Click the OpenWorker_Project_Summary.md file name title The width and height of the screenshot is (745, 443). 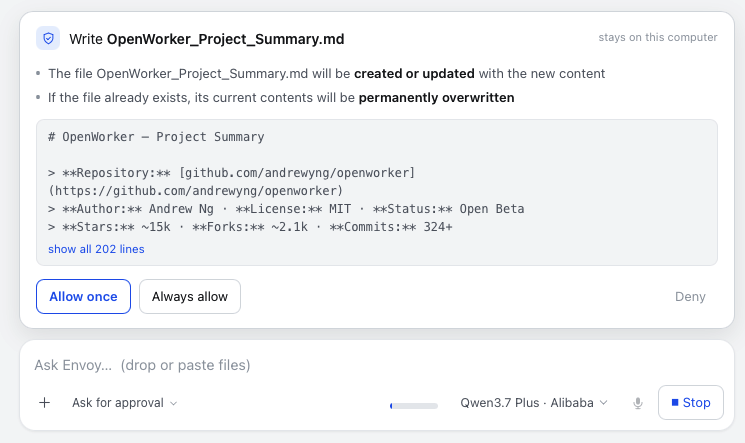tap(225, 39)
